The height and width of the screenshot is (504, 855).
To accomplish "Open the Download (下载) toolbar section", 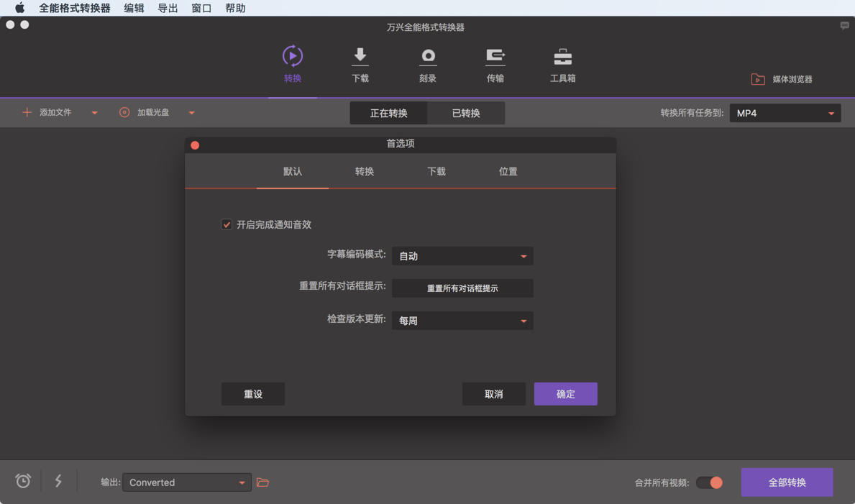I will pyautogui.click(x=360, y=65).
